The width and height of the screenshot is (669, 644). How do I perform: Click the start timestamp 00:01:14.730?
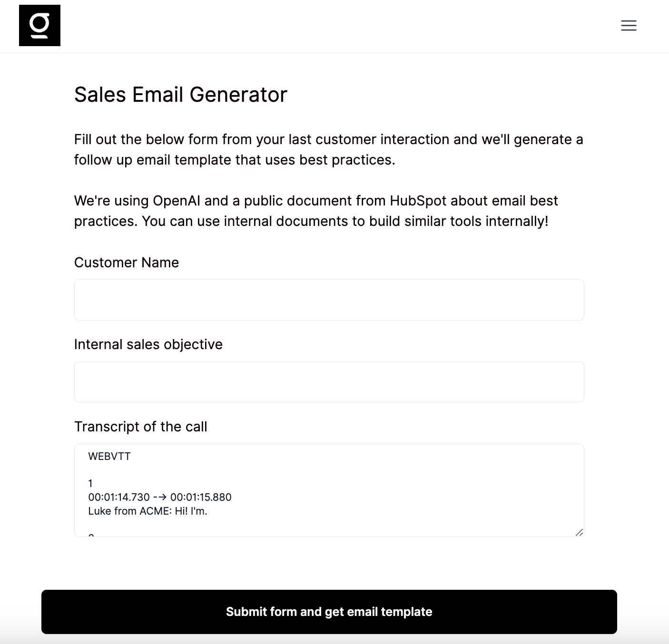pos(119,497)
